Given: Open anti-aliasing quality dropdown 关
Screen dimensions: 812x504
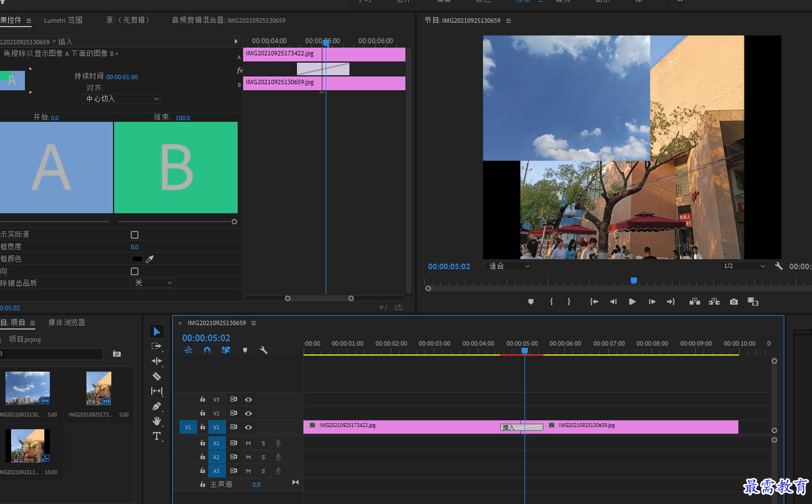Looking at the screenshot, I should [x=153, y=283].
